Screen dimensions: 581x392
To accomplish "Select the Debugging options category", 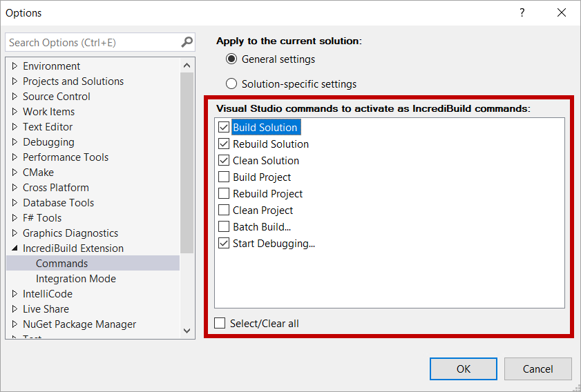I will point(48,142).
